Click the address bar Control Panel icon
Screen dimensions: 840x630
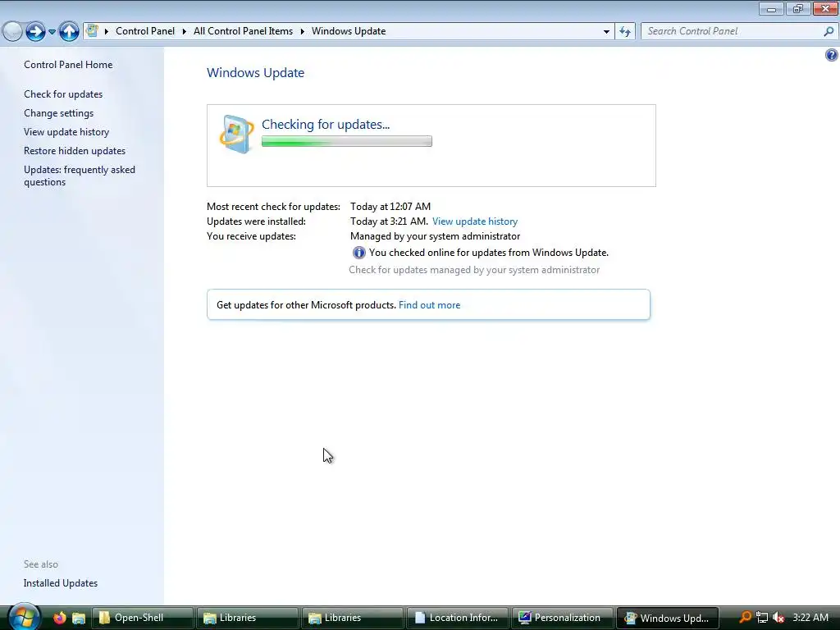click(x=92, y=30)
